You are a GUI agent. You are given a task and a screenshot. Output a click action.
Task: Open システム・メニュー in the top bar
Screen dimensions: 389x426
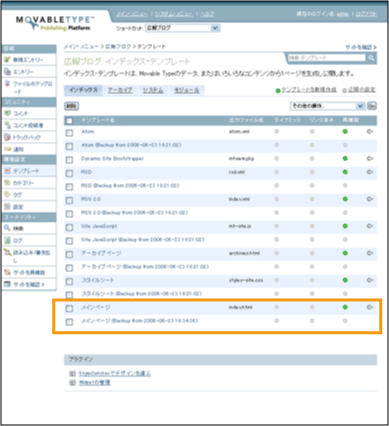point(173,14)
